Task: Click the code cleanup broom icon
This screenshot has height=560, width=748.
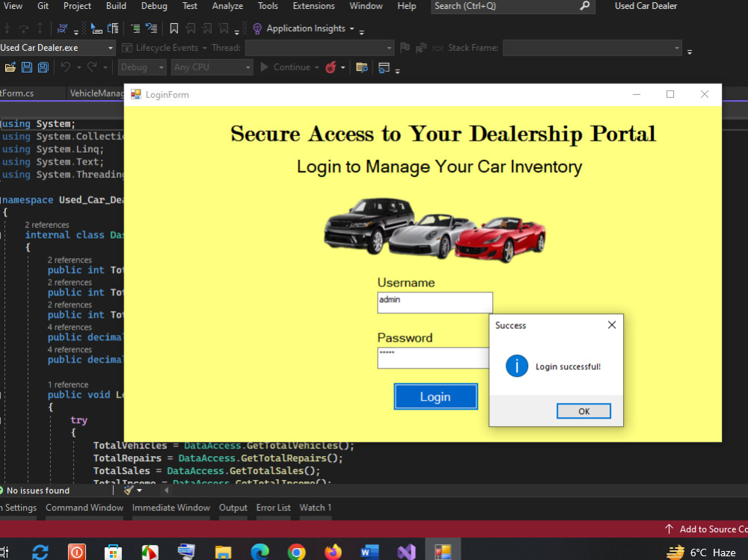Action: click(x=129, y=490)
